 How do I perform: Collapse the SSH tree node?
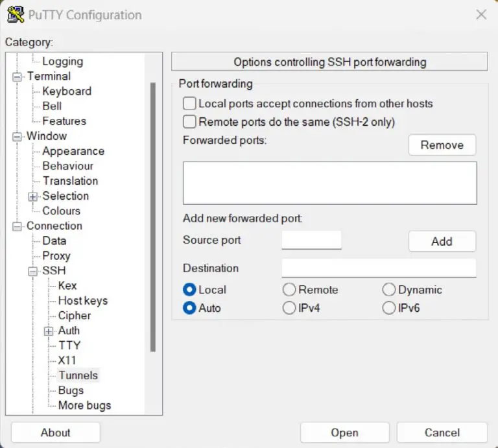tap(33, 271)
